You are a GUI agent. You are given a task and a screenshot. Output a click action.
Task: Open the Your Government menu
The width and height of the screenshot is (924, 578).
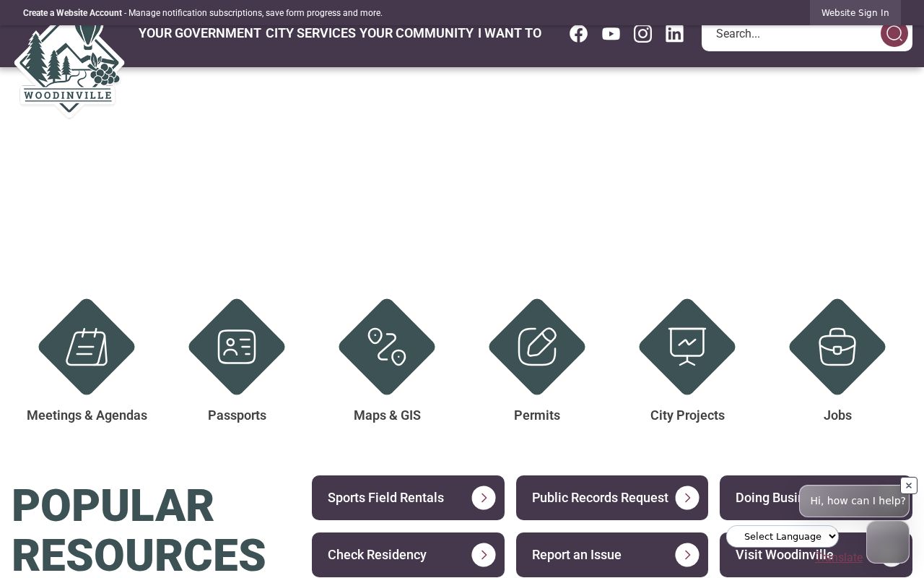coord(200,33)
